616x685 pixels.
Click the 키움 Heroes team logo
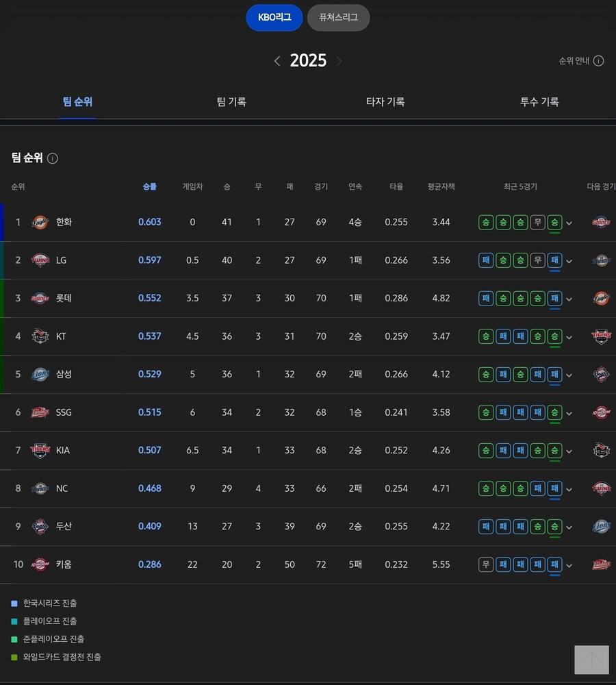pyautogui.click(x=40, y=564)
